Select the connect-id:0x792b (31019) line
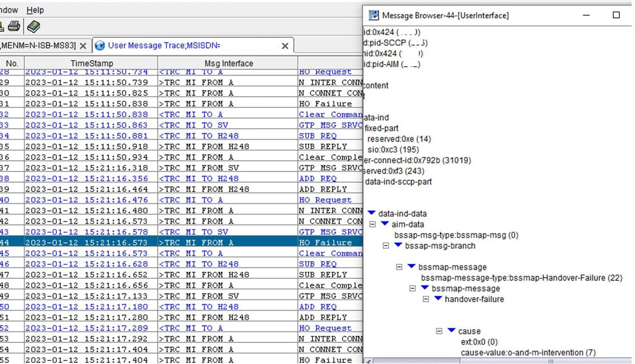 (417, 160)
